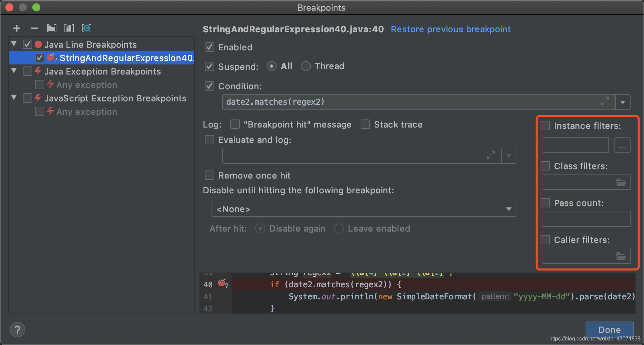The width and height of the screenshot is (644, 345).
Task: Click the Java Exception Breakpoints lightning icon
Action: (x=38, y=71)
